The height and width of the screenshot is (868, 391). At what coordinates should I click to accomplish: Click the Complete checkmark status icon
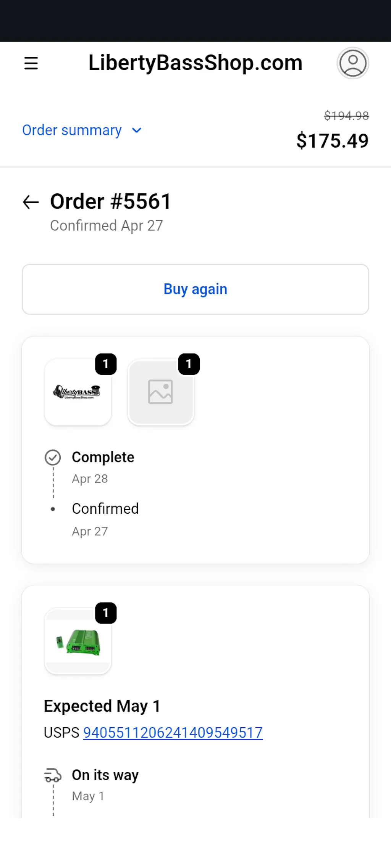tap(53, 458)
